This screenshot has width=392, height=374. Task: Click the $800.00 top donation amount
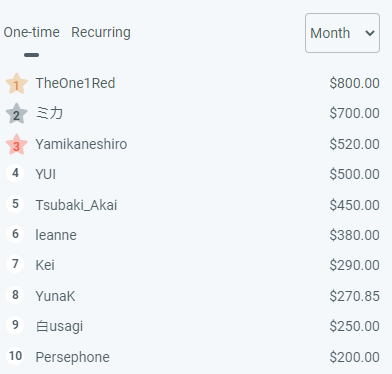[354, 83]
